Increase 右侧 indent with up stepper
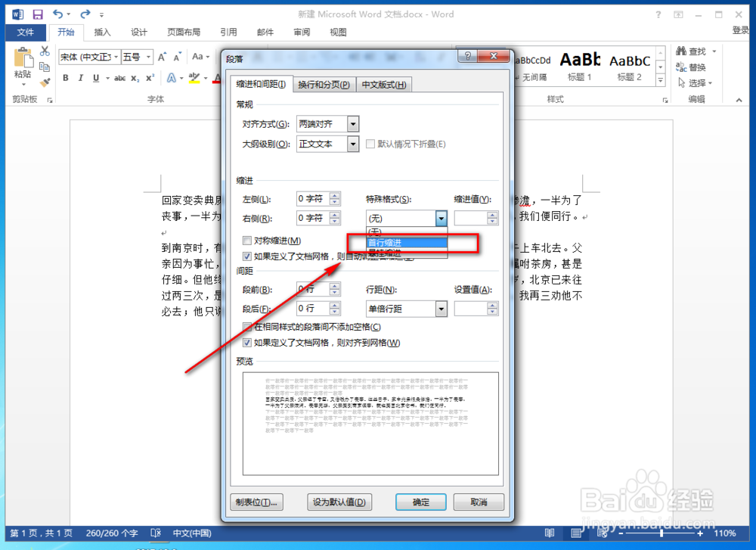Screen dimensions: 756x550 [x=335, y=215]
